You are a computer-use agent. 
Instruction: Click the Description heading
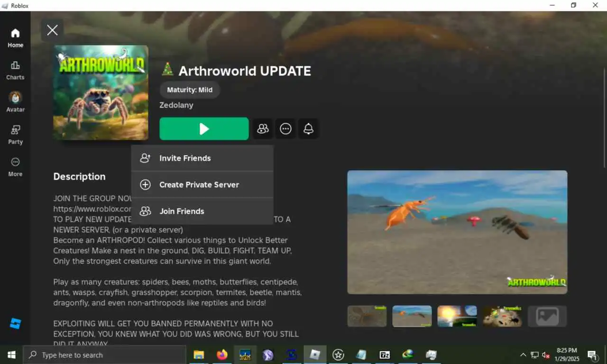point(79,176)
